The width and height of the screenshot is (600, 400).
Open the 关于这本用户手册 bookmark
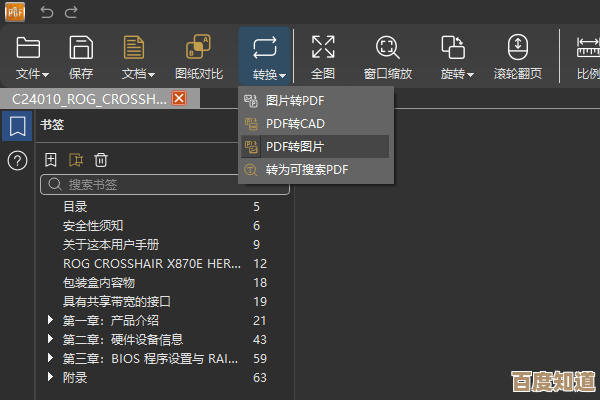click(111, 245)
